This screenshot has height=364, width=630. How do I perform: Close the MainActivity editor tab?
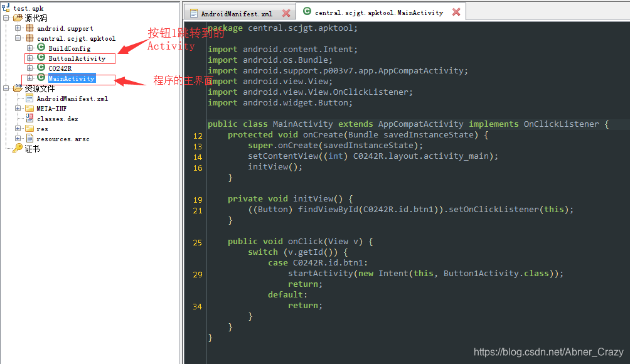456,12
